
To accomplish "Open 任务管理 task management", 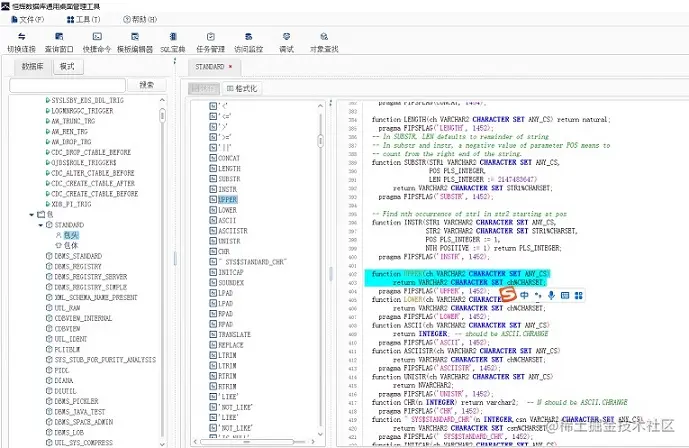I will click(x=210, y=42).
